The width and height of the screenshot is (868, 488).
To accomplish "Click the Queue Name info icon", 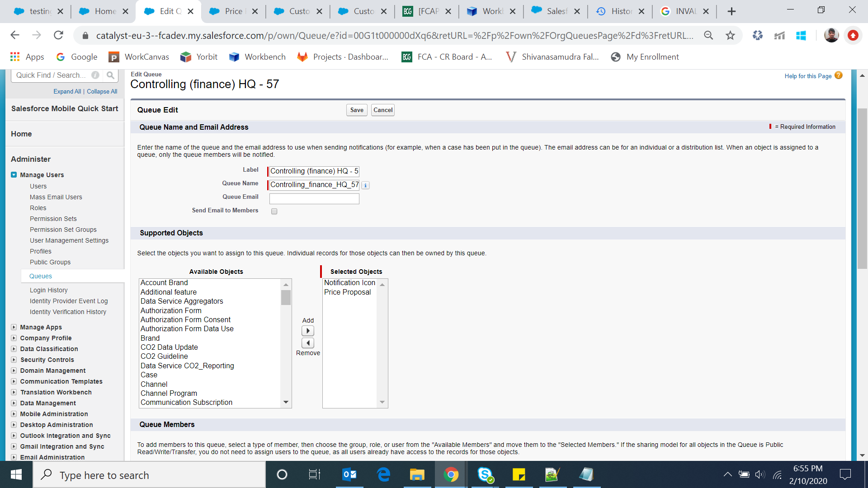I will [x=365, y=185].
